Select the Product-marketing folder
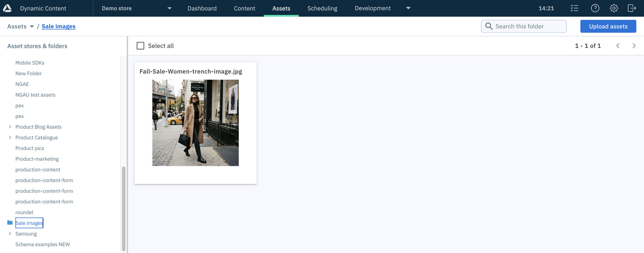Image resolution: width=644 pixels, height=253 pixels. tap(37, 159)
